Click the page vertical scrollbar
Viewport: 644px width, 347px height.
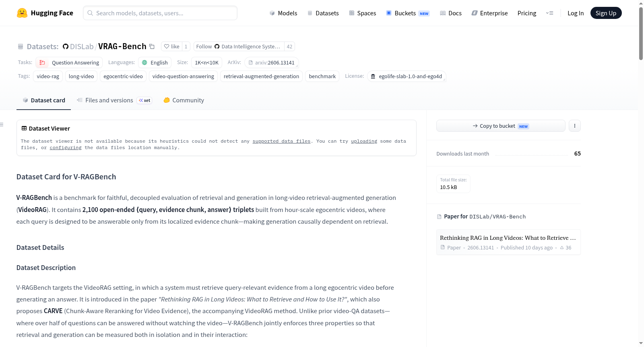(x=641, y=34)
